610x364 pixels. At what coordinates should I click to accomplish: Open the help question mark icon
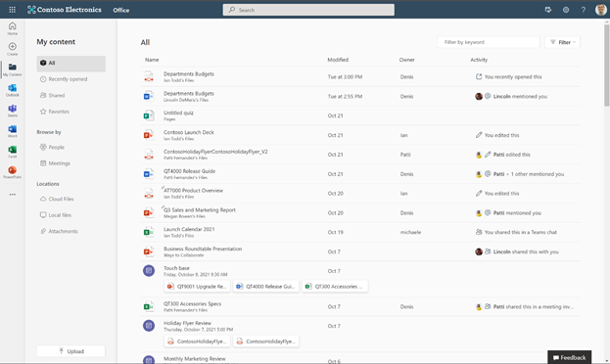tap(584, 10)
